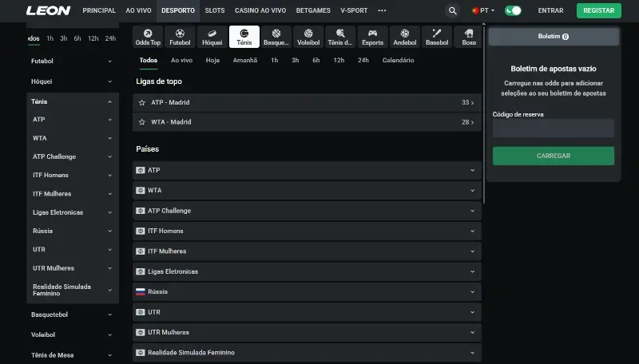Expand Voleibol in the left sidebar
Image resolution: width=639 pixels, height=364 pixels.
point(73,334)
